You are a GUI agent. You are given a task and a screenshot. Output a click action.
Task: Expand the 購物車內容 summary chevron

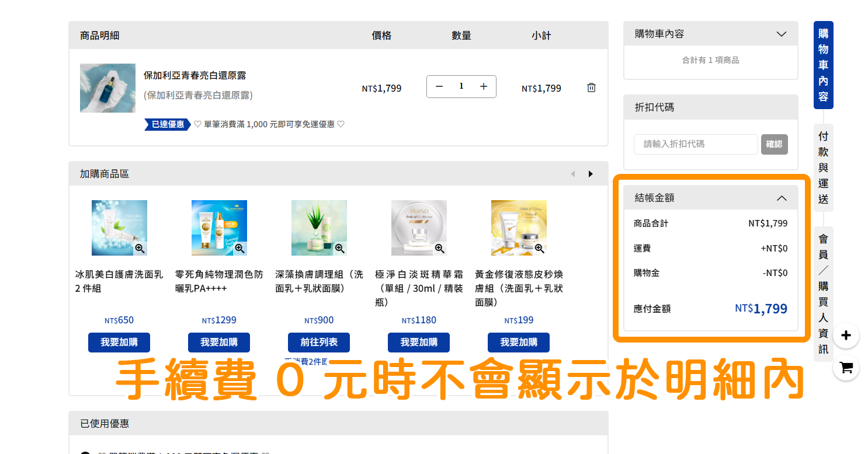click(x=782, y=34)
